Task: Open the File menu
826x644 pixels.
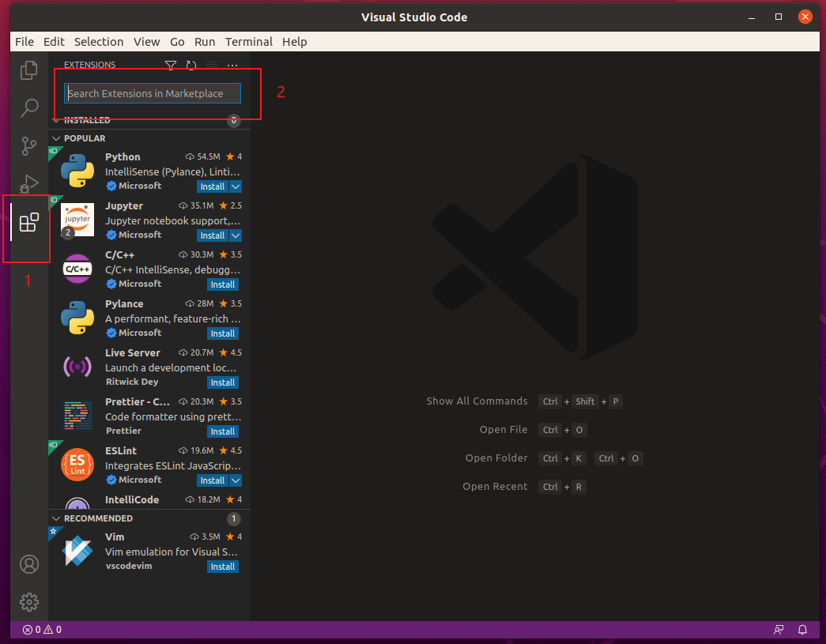Action: point(24,41)
